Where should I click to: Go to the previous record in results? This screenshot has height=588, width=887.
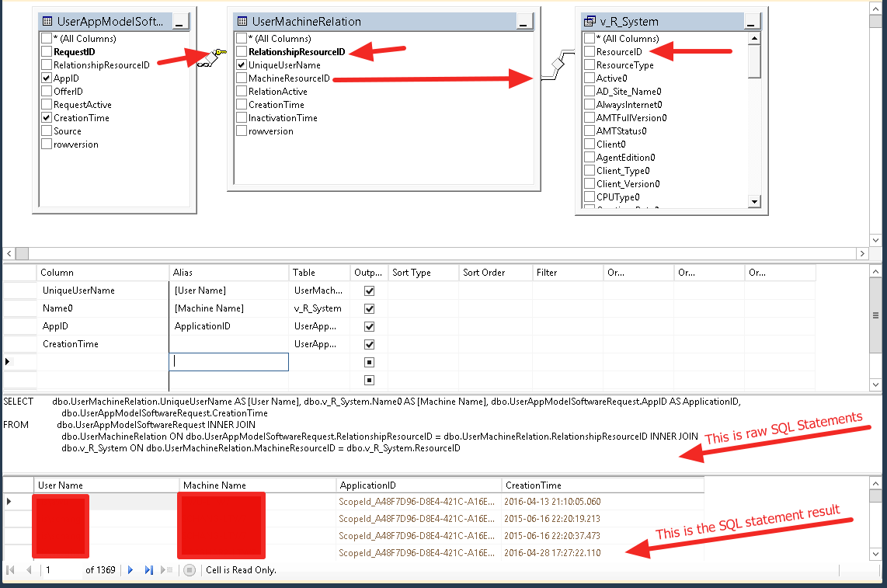click(30, 570)
